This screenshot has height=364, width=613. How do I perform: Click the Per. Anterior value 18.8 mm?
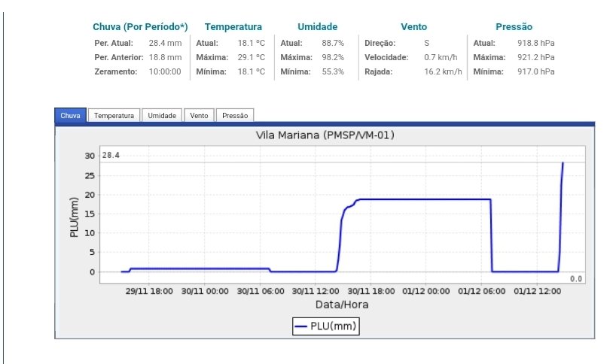tap(165, 57)
